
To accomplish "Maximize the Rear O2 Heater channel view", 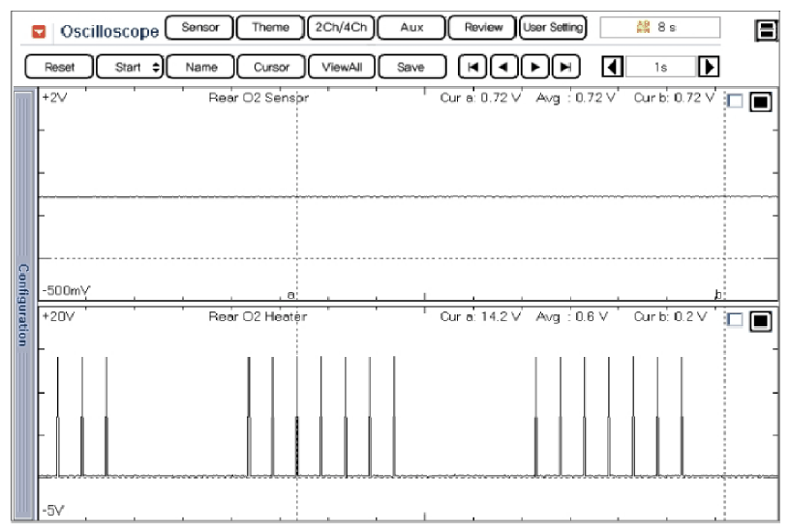I will tap(759, 321).
